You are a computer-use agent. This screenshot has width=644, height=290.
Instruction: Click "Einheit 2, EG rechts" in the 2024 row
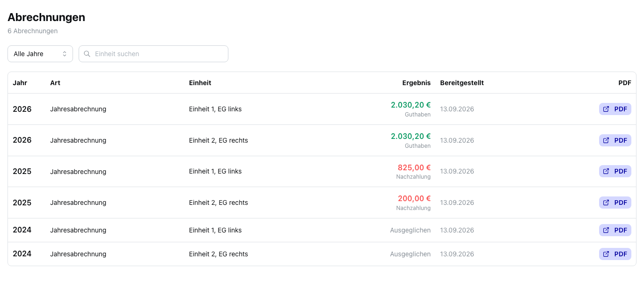(219, 254)
